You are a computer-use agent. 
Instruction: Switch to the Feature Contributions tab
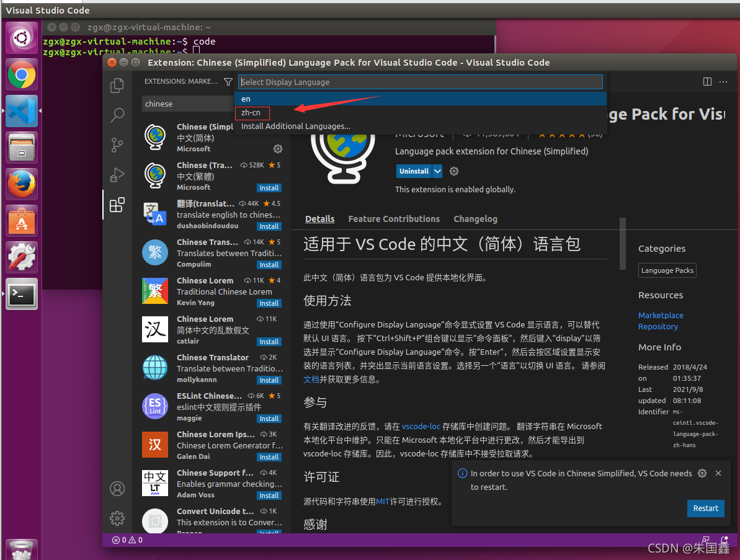pyautogui.click(x=394, y=219)
